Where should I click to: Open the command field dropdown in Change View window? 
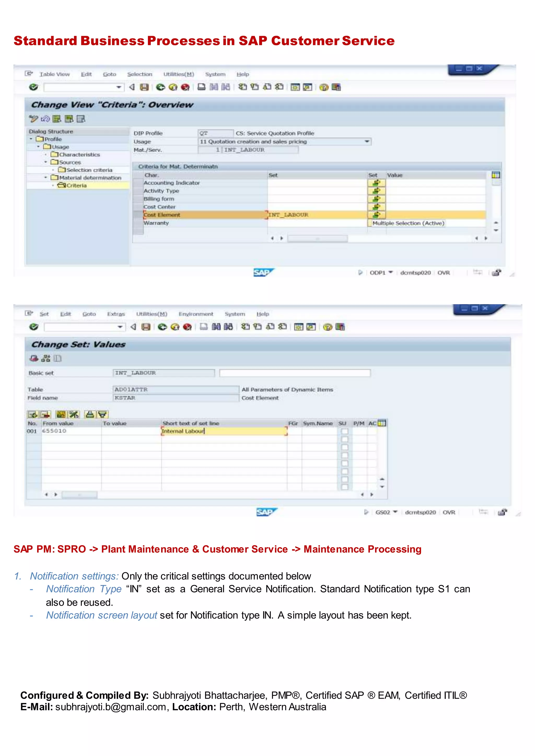point(119,87)
